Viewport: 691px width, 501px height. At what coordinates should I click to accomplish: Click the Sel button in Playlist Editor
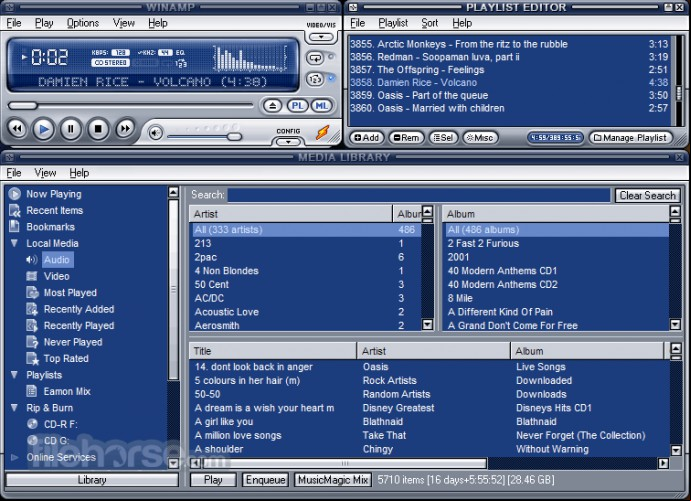(x=443, y=138)
